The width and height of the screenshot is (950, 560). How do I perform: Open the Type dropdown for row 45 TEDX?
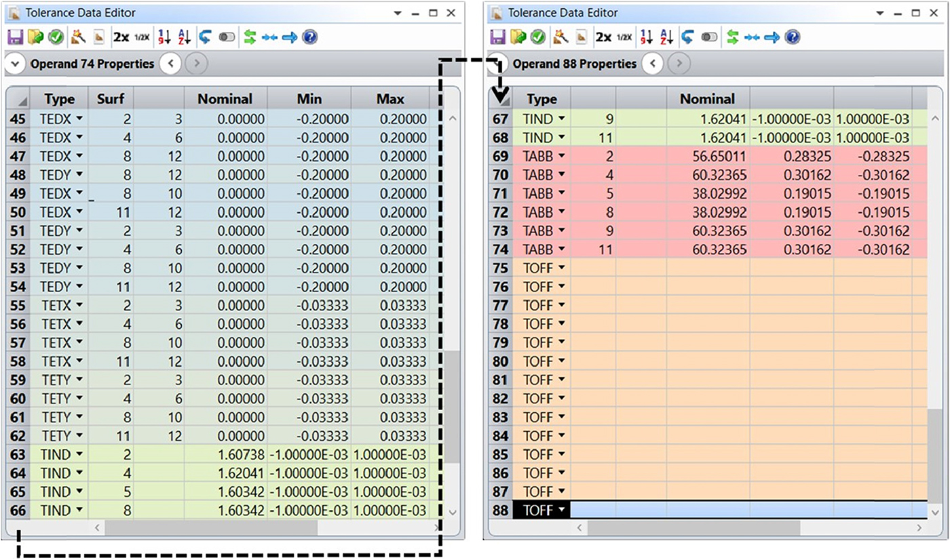80,119
